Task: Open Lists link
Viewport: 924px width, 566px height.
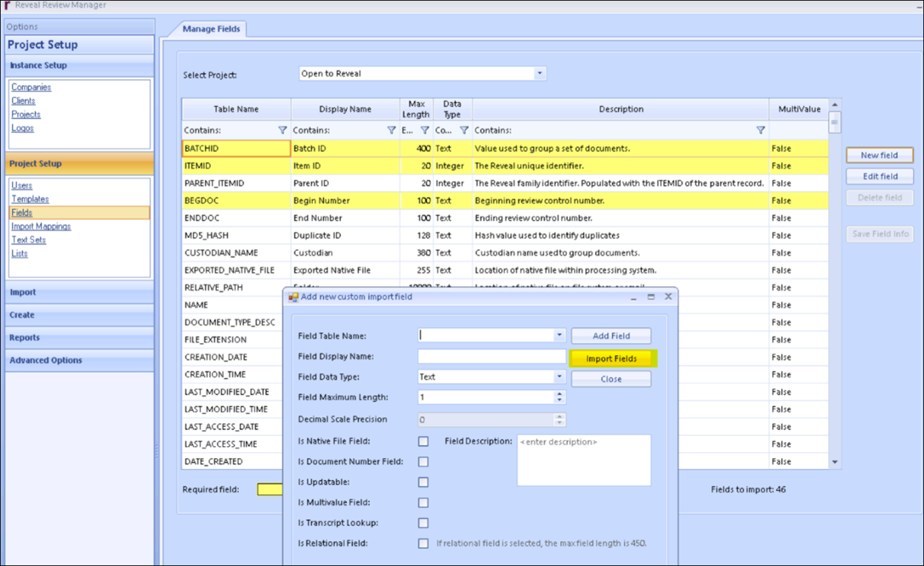Action: (x=19, y=253)
